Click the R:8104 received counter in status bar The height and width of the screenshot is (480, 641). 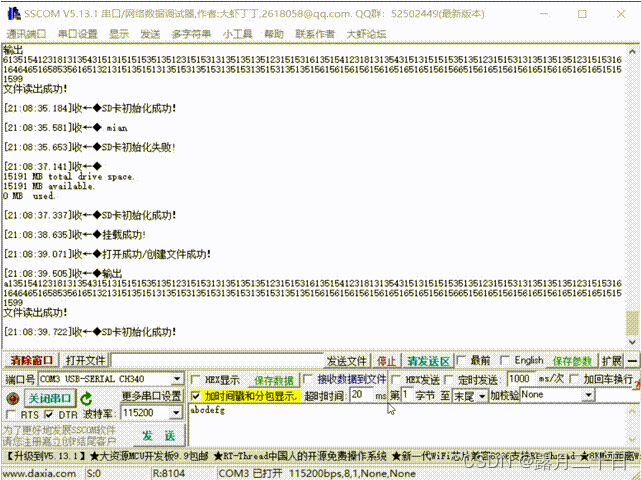168,473
